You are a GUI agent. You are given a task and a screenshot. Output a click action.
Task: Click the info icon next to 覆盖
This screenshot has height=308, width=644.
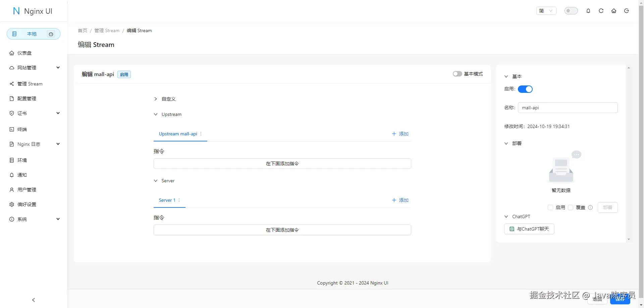[590, 207]
